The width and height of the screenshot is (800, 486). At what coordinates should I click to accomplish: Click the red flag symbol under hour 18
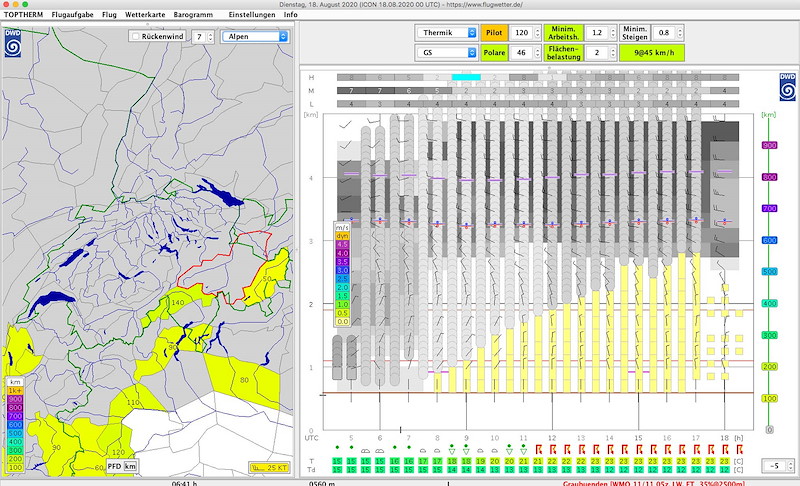725,449
